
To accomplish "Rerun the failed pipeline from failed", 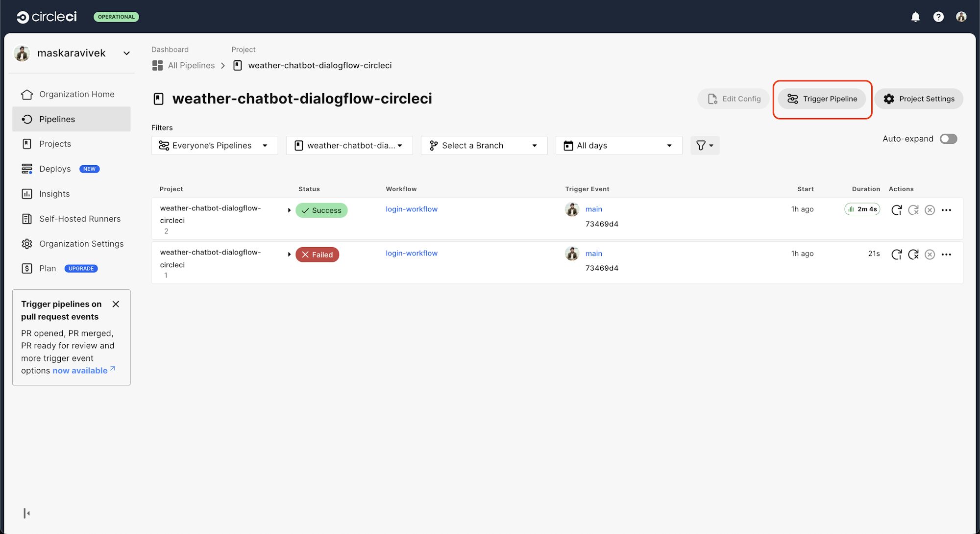I will tap(913, 254).
